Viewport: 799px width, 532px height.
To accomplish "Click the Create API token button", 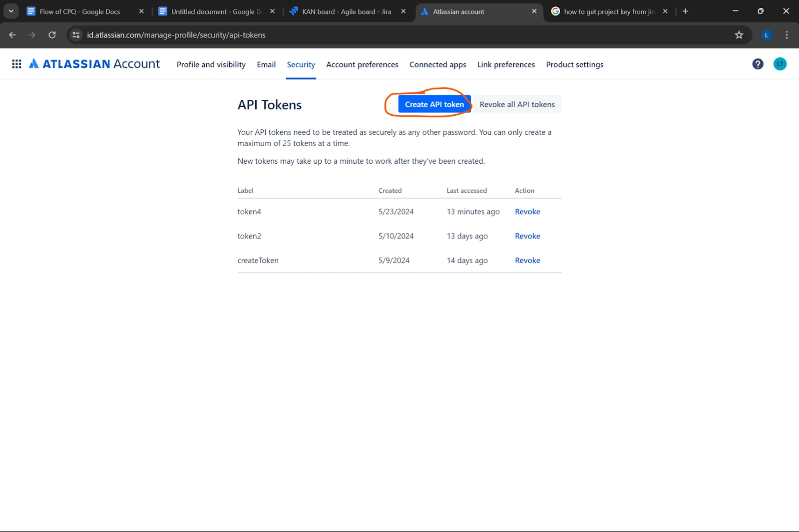I will pyautogui.click(x=434, y=104).
